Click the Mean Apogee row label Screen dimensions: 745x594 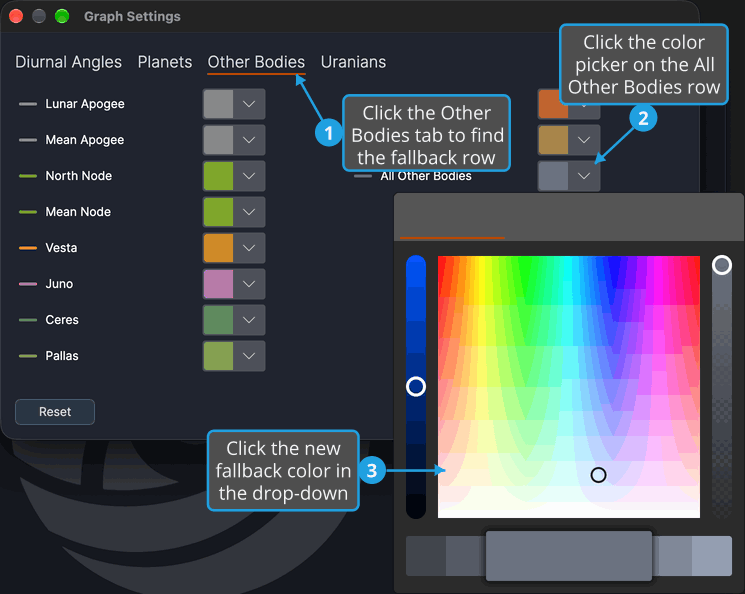(x=85, y=140)
